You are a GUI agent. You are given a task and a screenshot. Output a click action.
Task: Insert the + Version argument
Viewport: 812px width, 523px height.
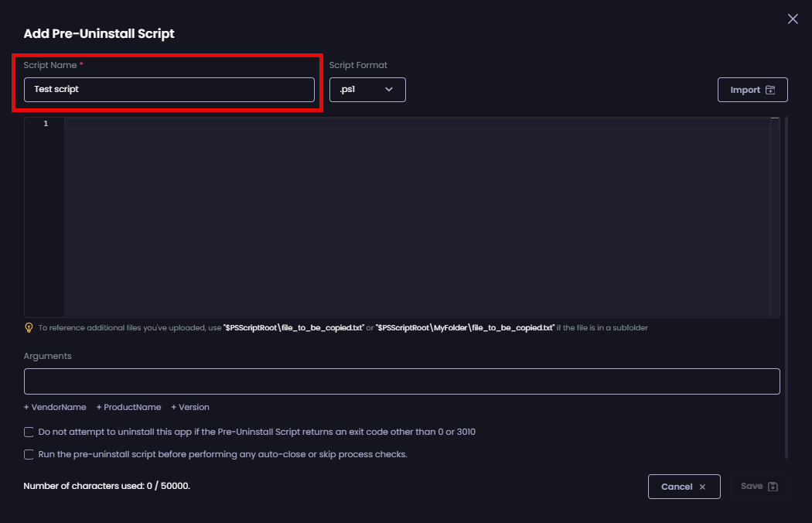(x=190, y=407)
